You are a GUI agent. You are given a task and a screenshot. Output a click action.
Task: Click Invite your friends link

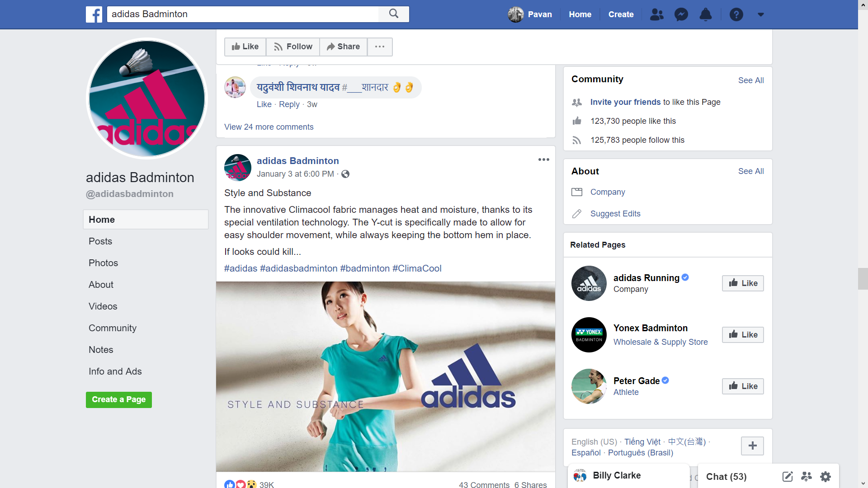(x=625, y=102)
